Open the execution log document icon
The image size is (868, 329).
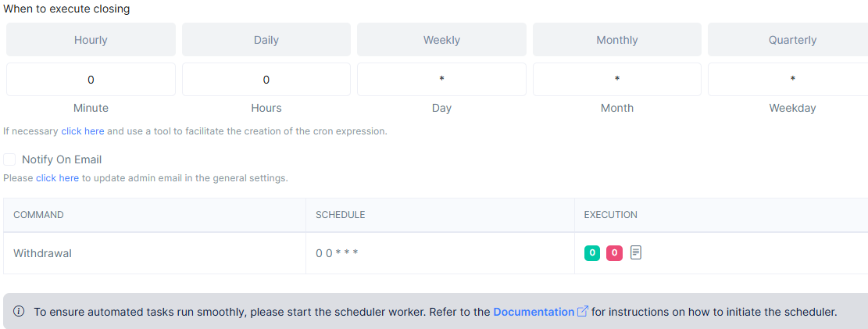click(636, 253)
